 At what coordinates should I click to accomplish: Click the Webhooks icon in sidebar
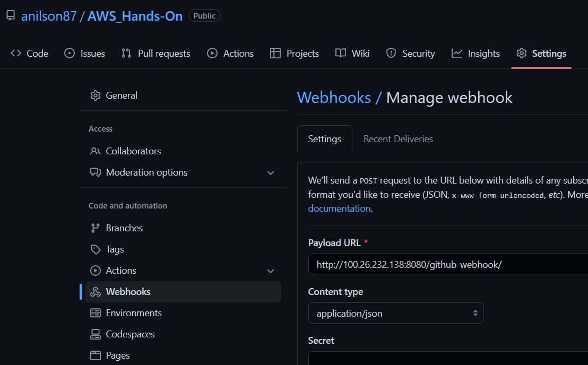[96, 292]
